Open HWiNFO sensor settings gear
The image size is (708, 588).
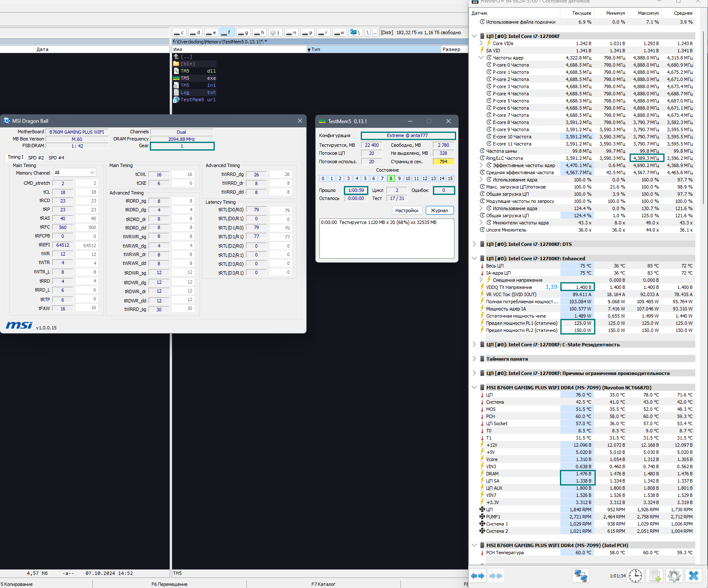pos(674,576)
